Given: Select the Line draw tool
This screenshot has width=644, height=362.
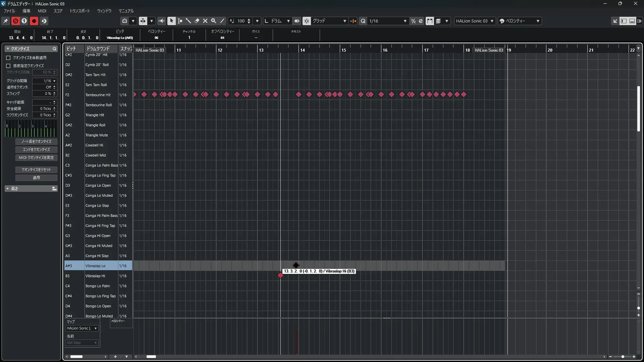Looking at the screenshot, I should [222, 21].
